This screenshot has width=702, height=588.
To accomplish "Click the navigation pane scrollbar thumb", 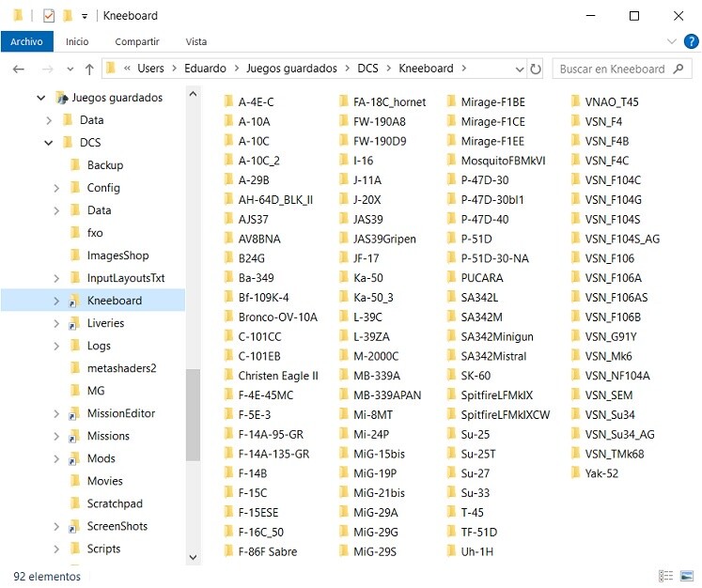I will (x=193, y=415).
